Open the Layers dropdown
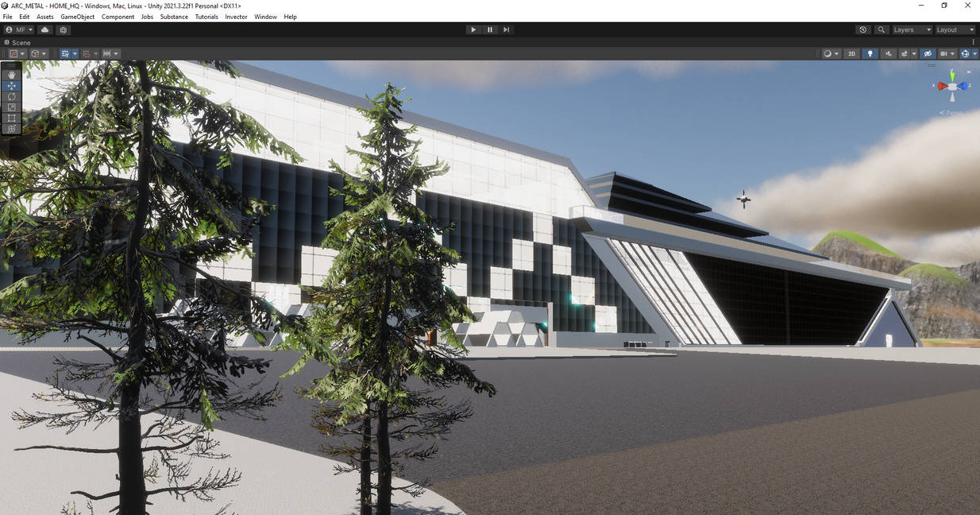 [x=910, y=29]
